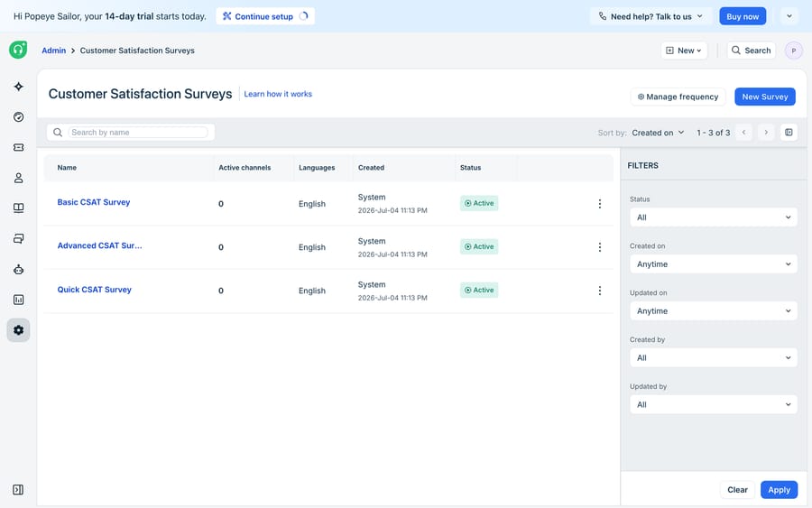812x508 pixels.
Task: Go to next page of surveys
Action: [766, 133]
